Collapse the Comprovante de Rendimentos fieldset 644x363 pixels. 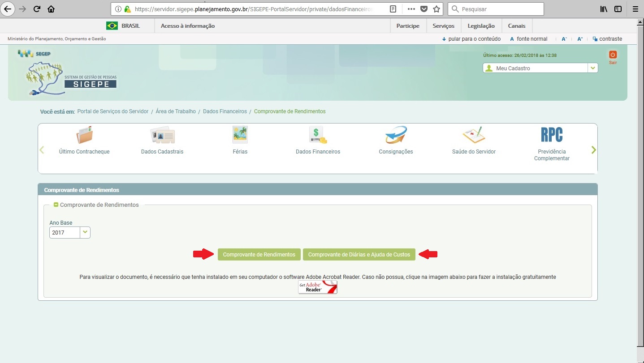56,205
